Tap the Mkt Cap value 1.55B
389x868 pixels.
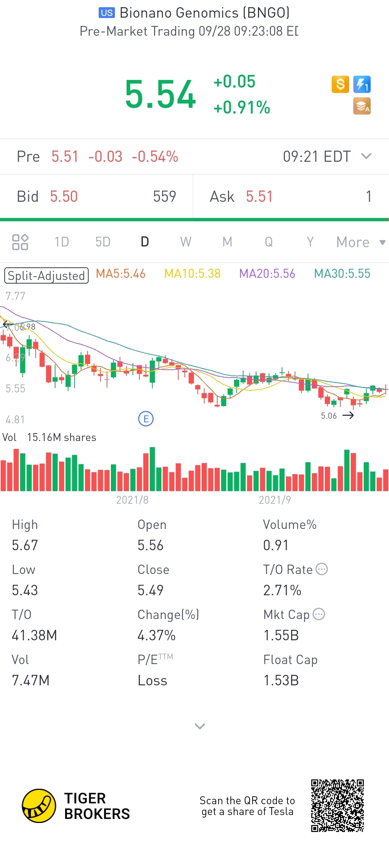(x=281, y=635)
